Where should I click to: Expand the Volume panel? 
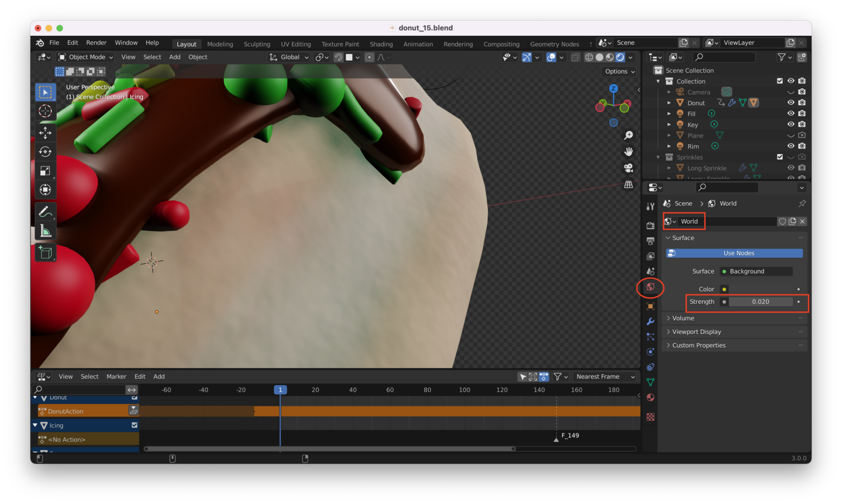[x=683, y=318]
